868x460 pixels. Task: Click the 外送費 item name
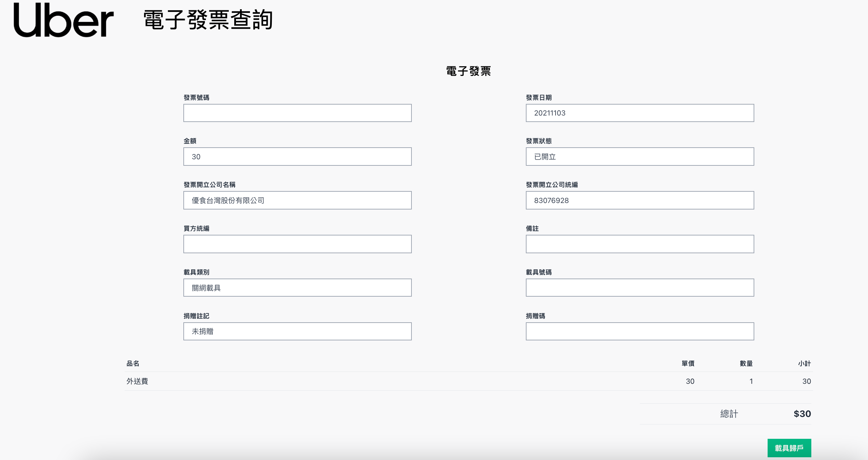137,381
